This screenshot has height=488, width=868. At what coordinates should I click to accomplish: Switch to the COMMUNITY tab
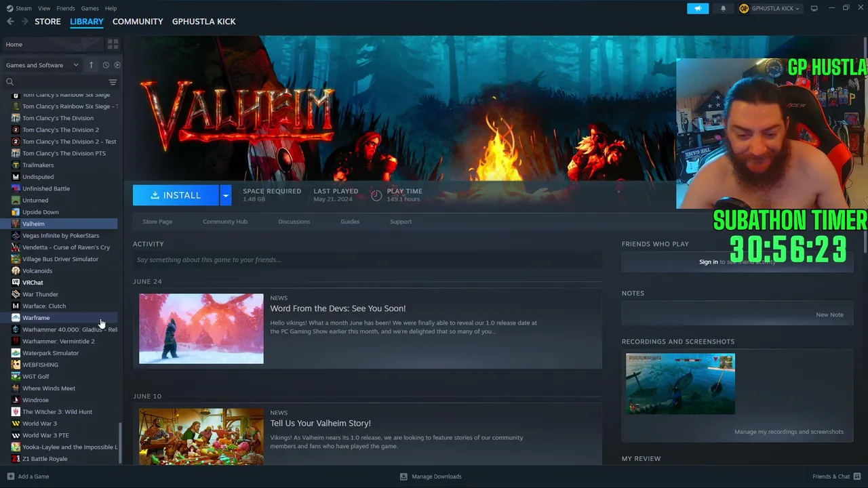click(x=138, y=22)
